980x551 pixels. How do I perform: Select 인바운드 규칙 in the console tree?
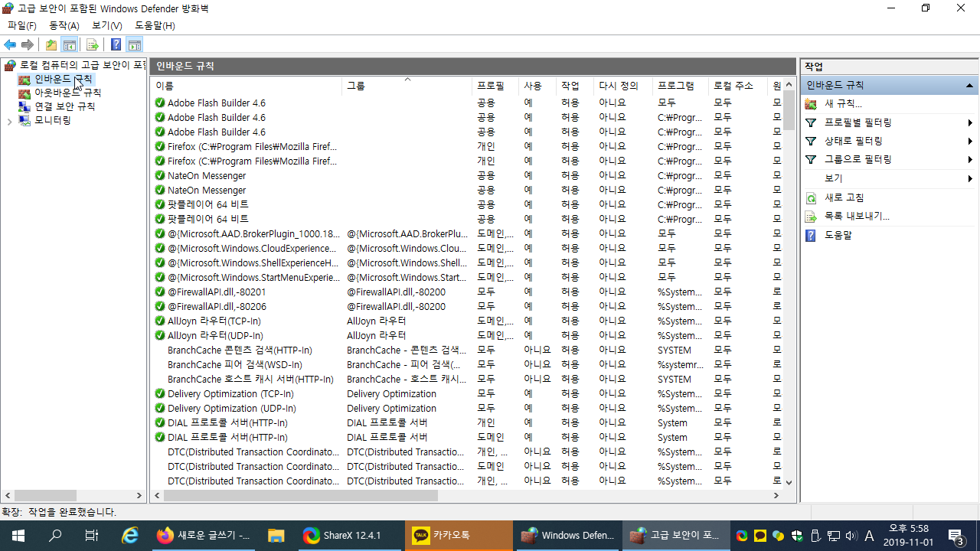(x=63, y=79)
